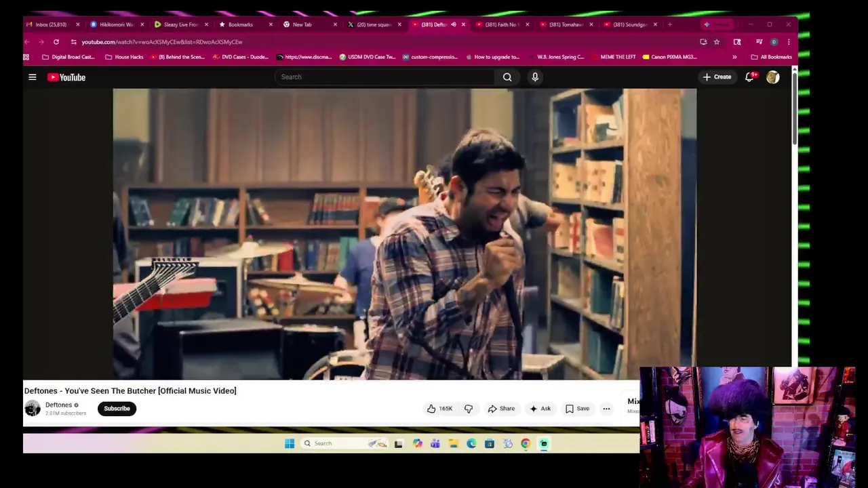Open Digital Broad Cast bookmark folder

pyautogui.click(x=68, y=57)
